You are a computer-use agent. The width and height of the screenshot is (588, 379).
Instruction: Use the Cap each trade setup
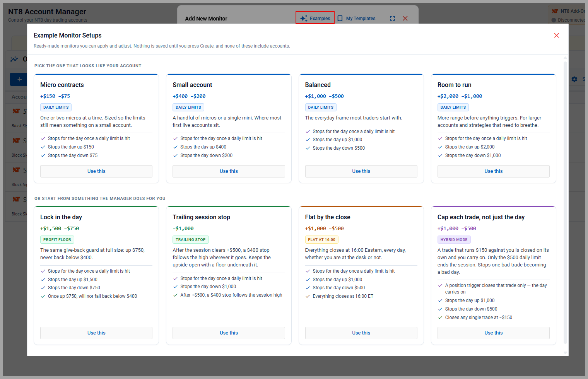pyautogui.click(x=494, y=333)
